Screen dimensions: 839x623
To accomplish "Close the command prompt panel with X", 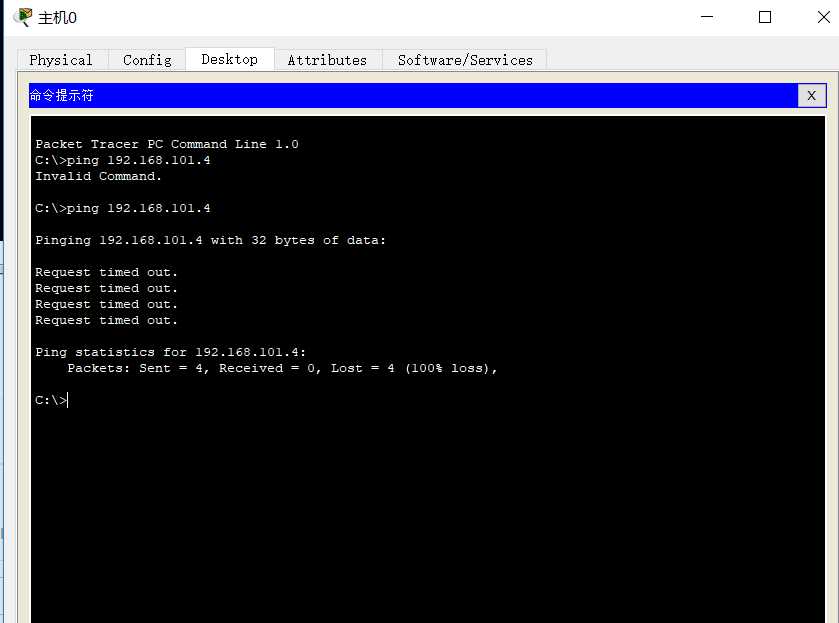I will [x=811, y=96].
